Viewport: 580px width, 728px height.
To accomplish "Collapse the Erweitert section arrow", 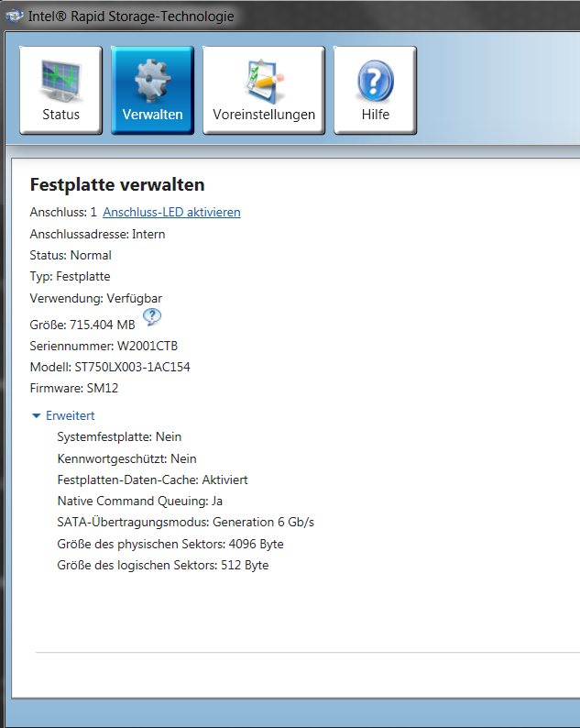I will (36, 415).
